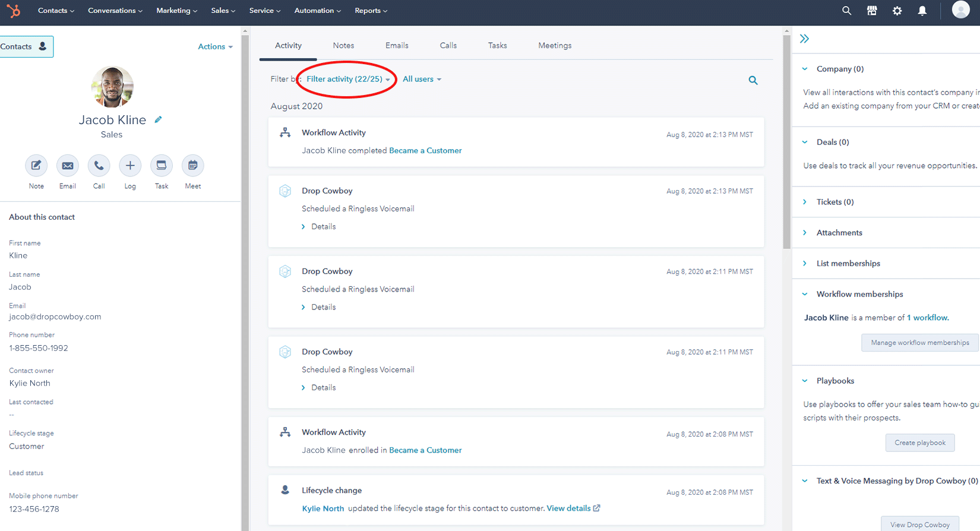Open the search magnifier in top bar
Viewport: 980px width, 531px height.
tap(846, 11)
